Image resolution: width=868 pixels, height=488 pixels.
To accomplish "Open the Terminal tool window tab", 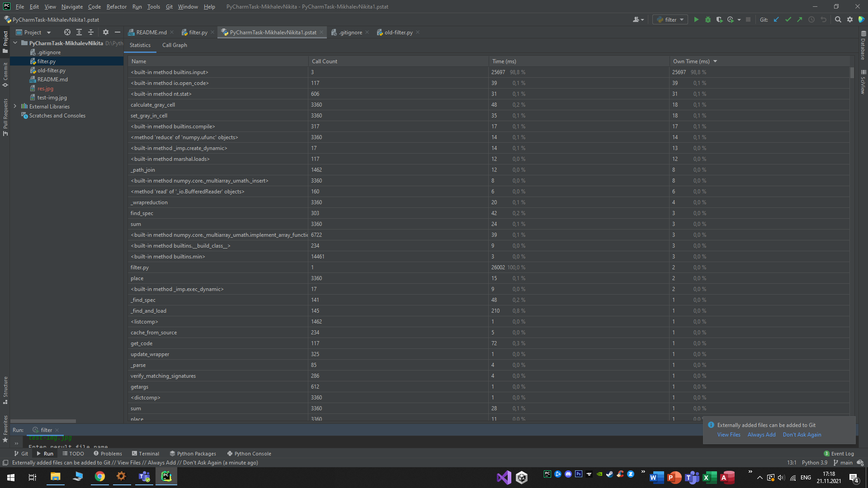I will coord(146,454).
